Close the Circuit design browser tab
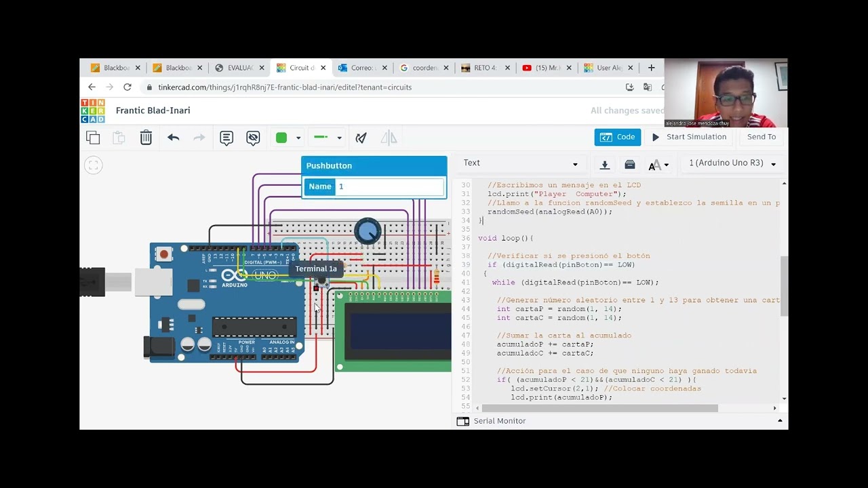 pos(323,68)
